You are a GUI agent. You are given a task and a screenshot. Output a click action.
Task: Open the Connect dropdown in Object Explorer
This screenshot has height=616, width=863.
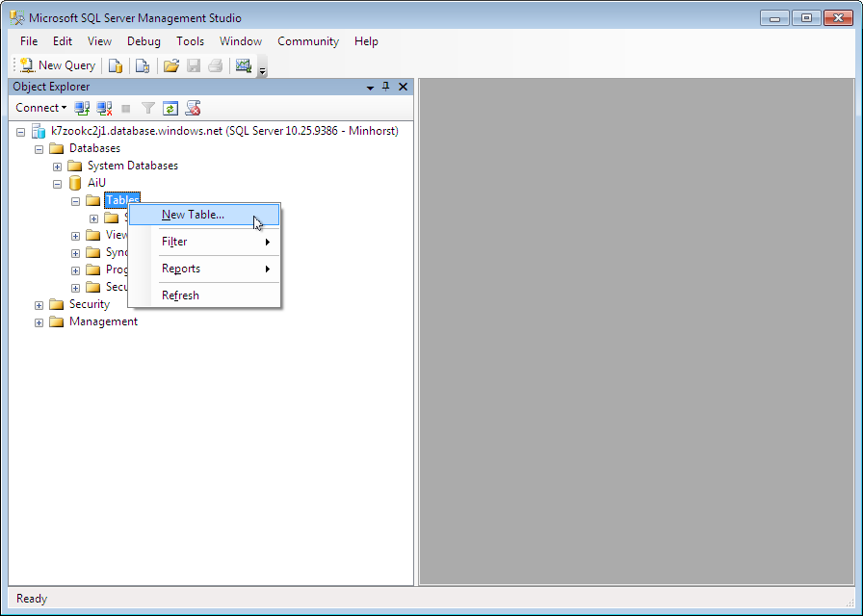pyautogui.click(x=40, y=108)
